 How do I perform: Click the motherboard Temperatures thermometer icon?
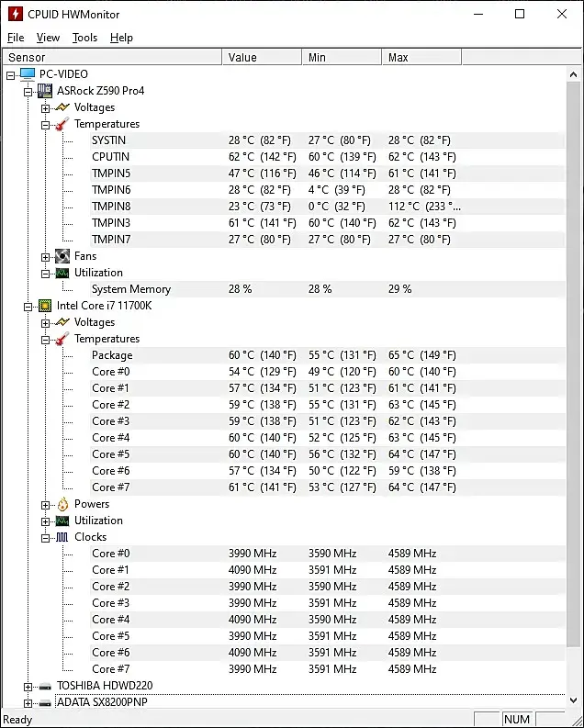tap(62, 124)
